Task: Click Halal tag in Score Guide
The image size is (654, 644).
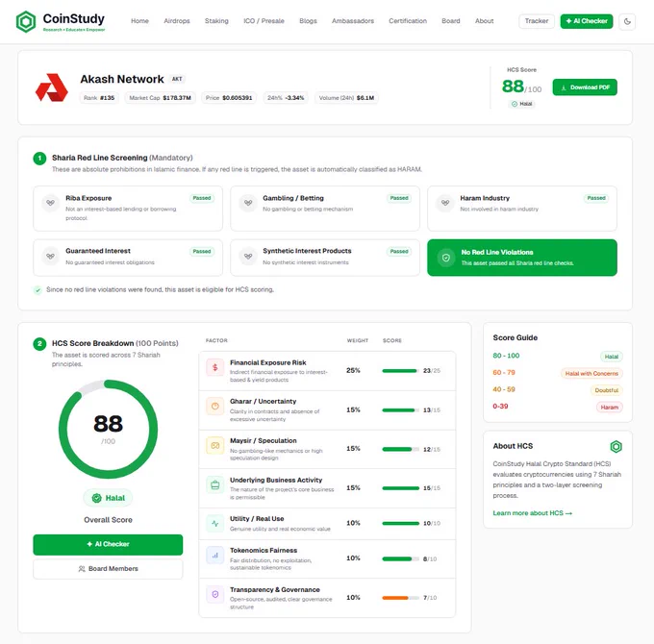Action: 612,357
